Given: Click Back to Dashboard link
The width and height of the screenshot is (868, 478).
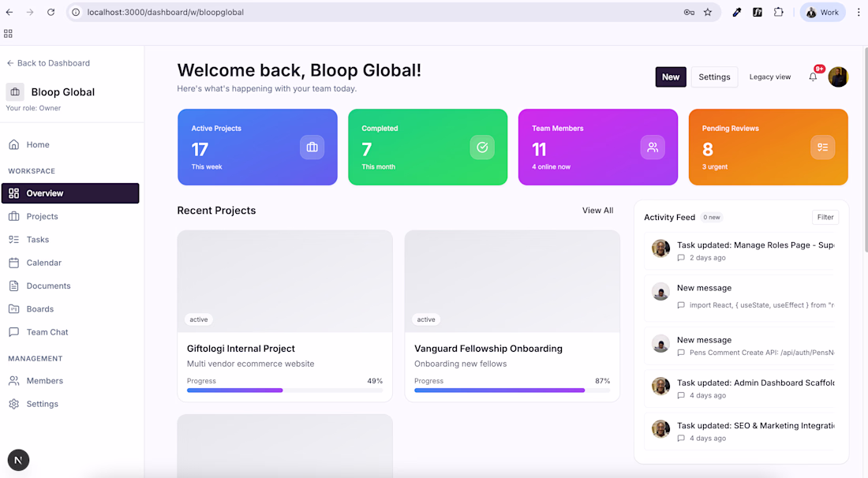Looking at the screenshot, I should click(48, 63).
